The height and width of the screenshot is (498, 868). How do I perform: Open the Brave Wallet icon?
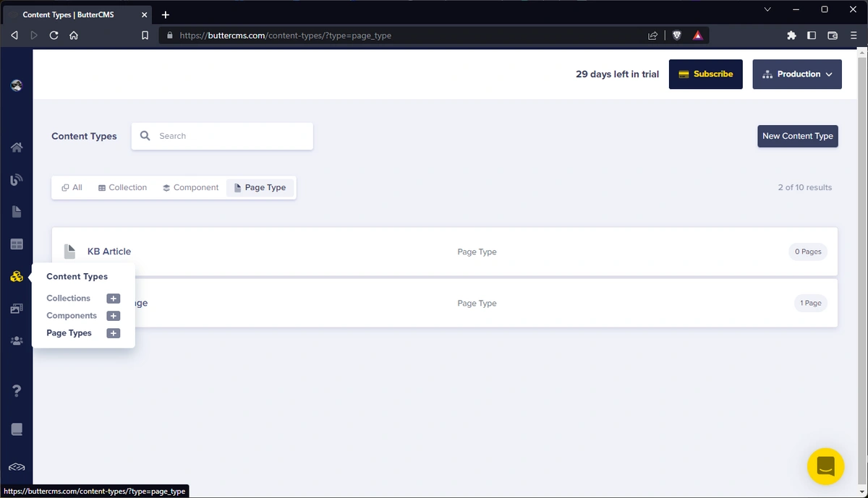coord(833,35)
